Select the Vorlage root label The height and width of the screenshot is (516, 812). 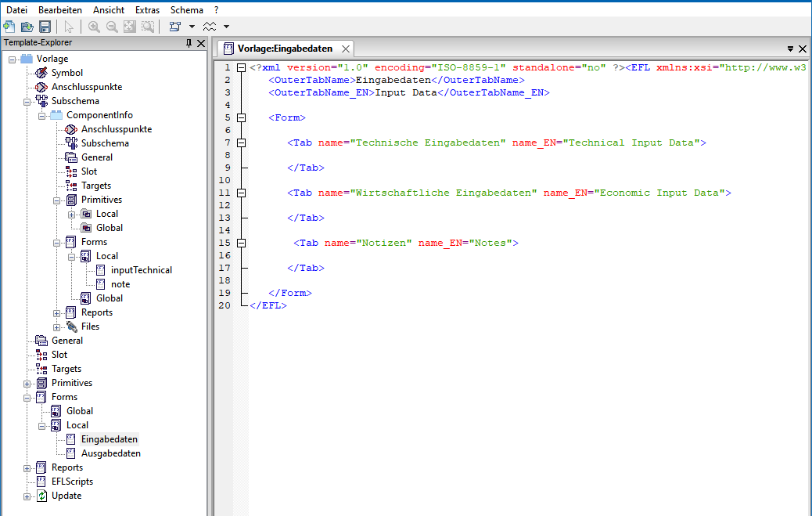[52, 60]
